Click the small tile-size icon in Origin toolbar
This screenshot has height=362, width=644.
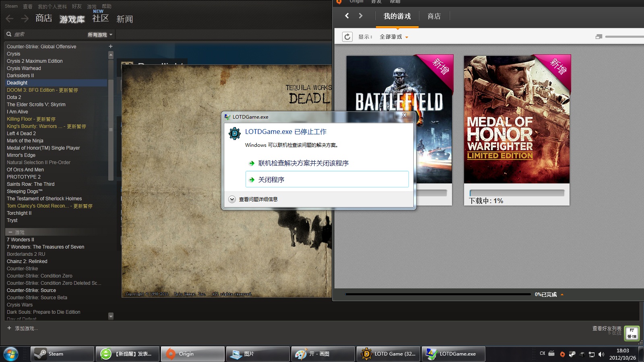599,37
